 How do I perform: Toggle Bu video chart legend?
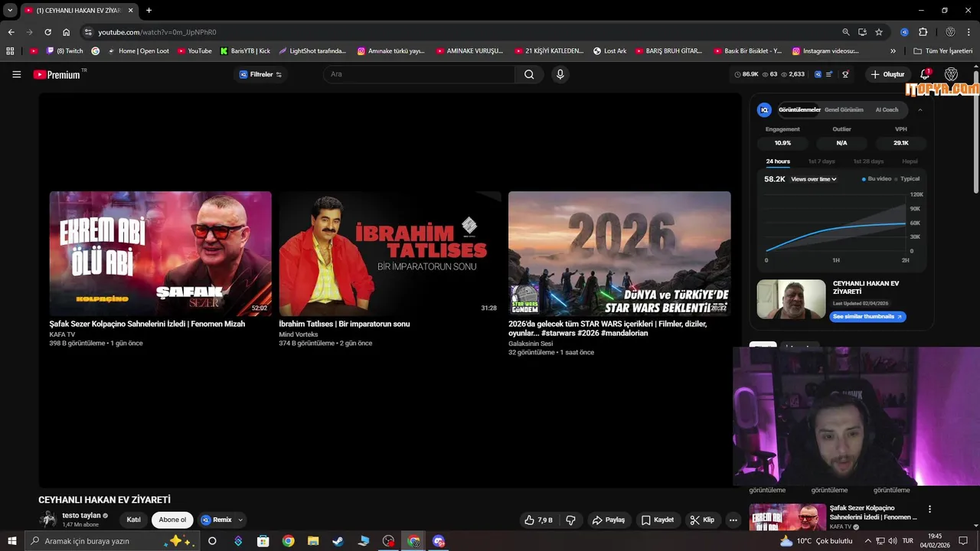pyautogui.click(x=877, y=179)
